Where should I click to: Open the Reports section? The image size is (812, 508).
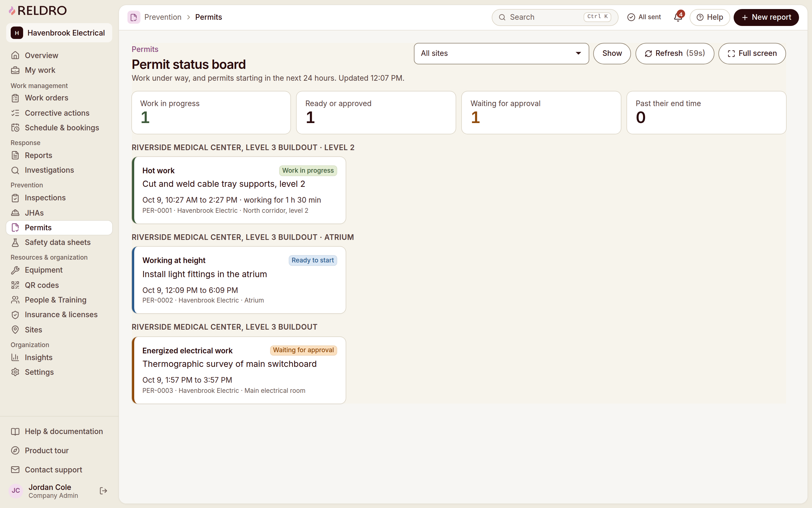(59, 155)
